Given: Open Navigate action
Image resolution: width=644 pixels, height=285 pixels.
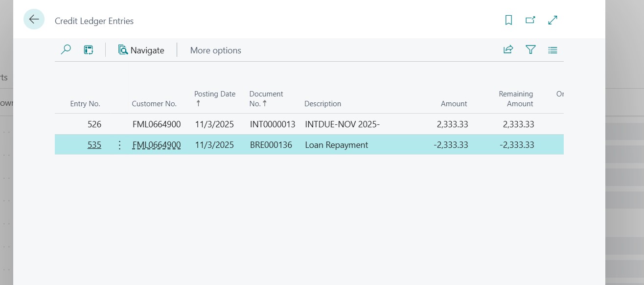Looking at the screenshot, I should (141, 50).
